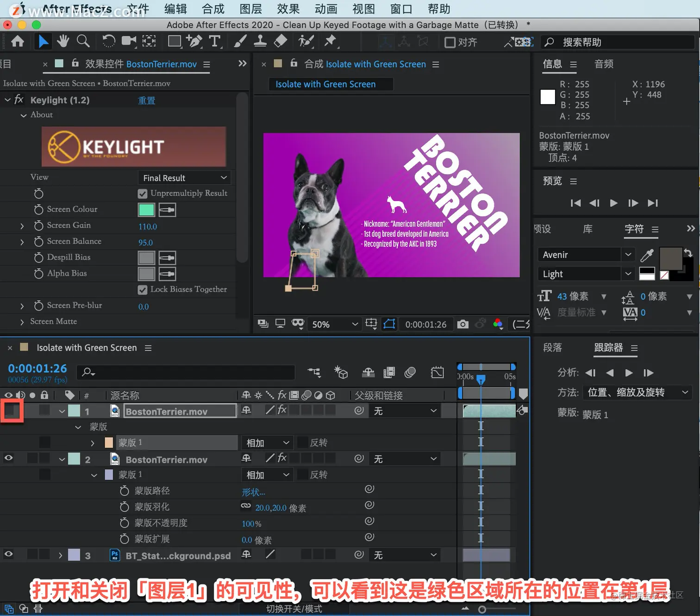Click the timeline layer search field
Screen dimensions: 700x616
[x=186, y=372]
